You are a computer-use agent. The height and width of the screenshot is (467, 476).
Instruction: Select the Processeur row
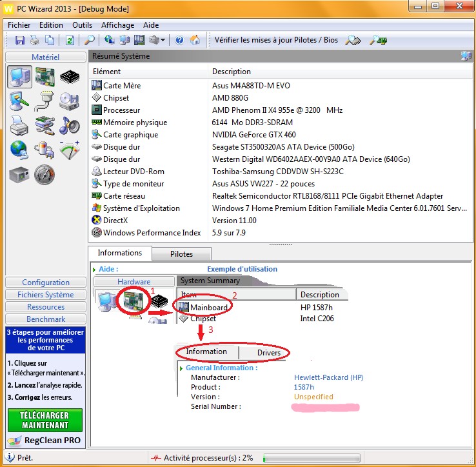[281, 110]
